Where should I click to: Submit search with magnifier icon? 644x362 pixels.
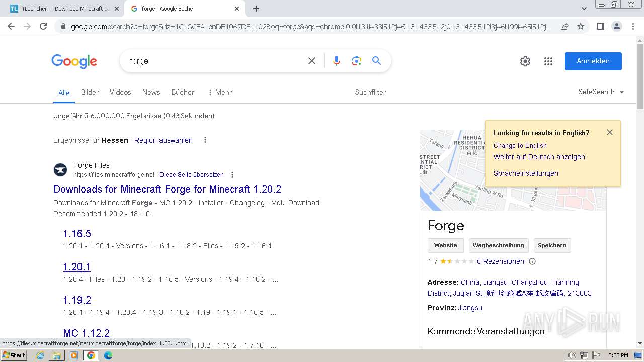(376, 61)
